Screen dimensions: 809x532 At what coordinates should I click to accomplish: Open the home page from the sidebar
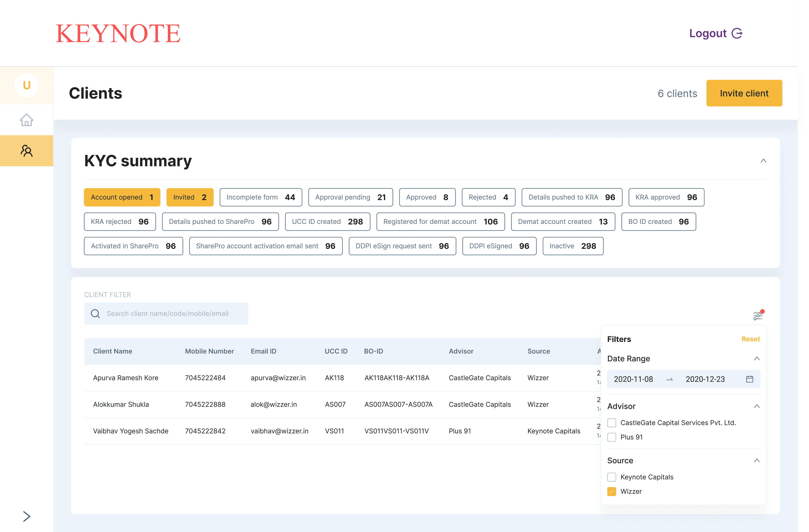point(27,120)
